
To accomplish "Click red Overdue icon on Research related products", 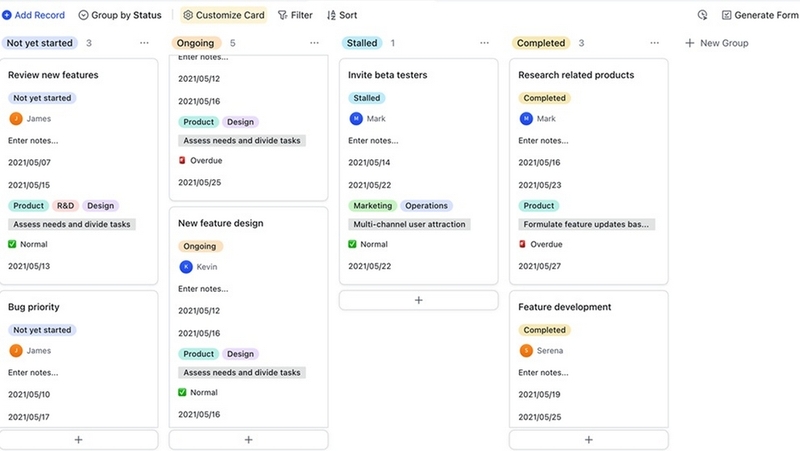I will coord(522,244).
